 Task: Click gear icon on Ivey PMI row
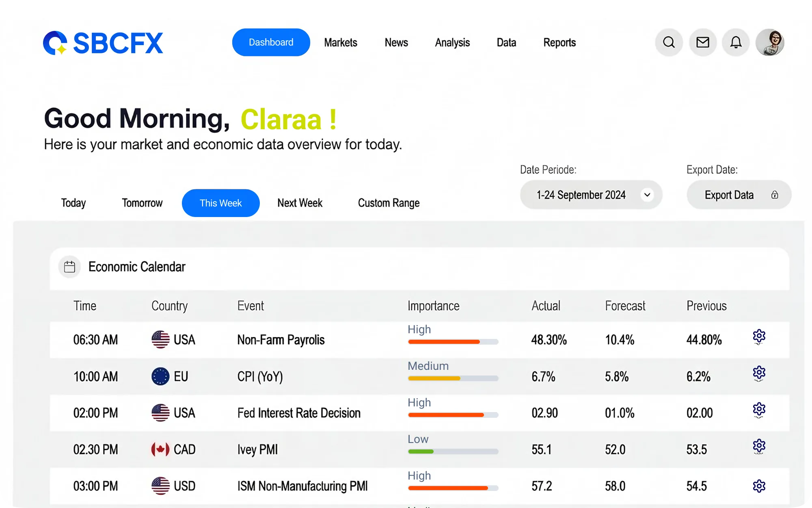pos(759,446)
